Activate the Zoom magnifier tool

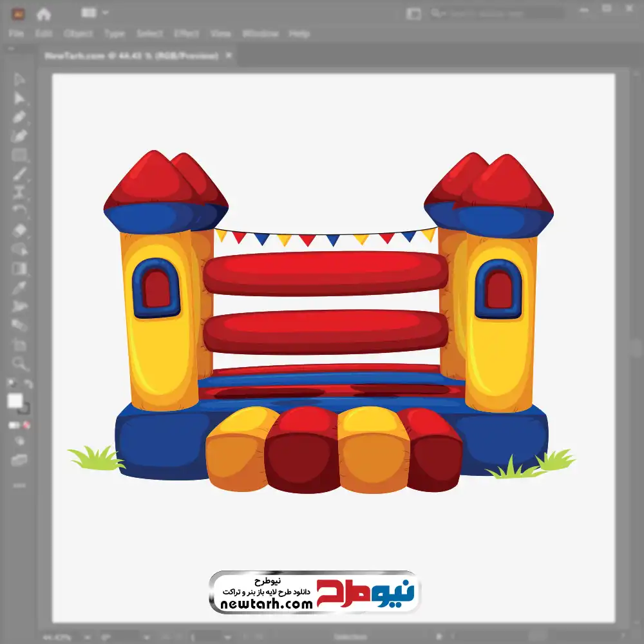click(19, 363)
